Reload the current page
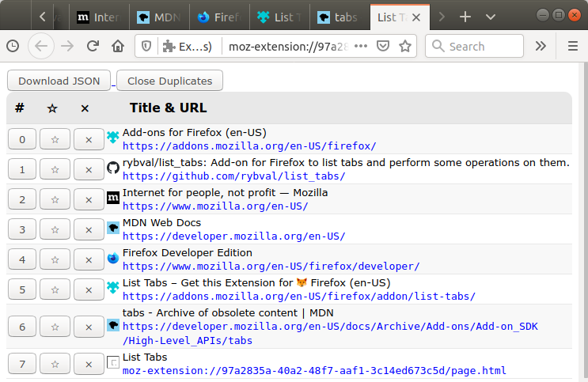Viewport: 588px width, 382px height. click(x=93, y=46)
